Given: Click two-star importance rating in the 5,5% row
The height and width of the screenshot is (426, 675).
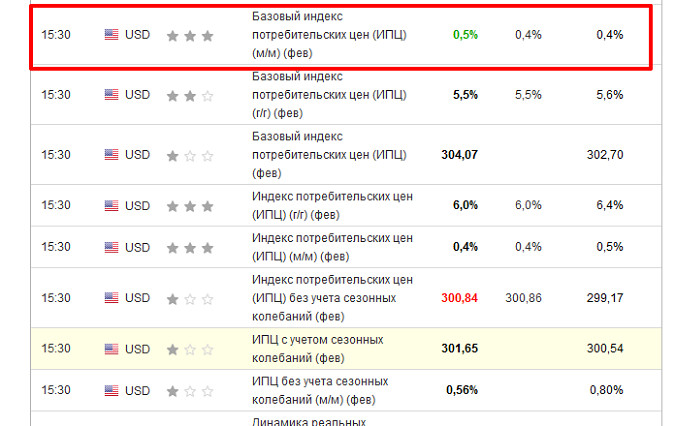Looking at the screenshot, I should [190, 95].
